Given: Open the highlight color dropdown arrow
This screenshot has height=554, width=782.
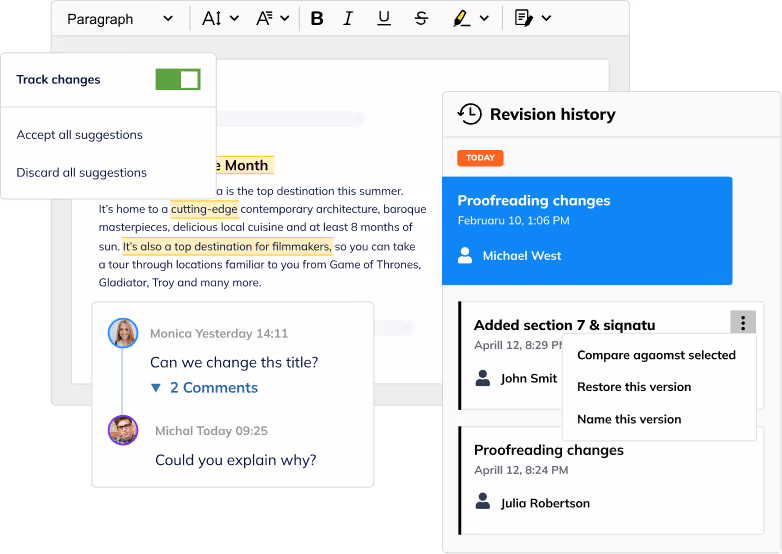Looking at the screenshot, I should pyautogui.click(x=485, y=19).
